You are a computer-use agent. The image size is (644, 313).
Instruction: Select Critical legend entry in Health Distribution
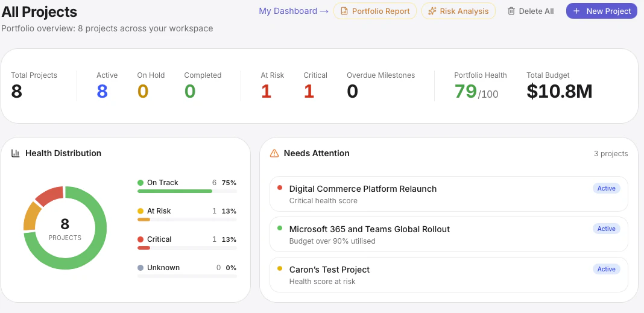[187, 243]
